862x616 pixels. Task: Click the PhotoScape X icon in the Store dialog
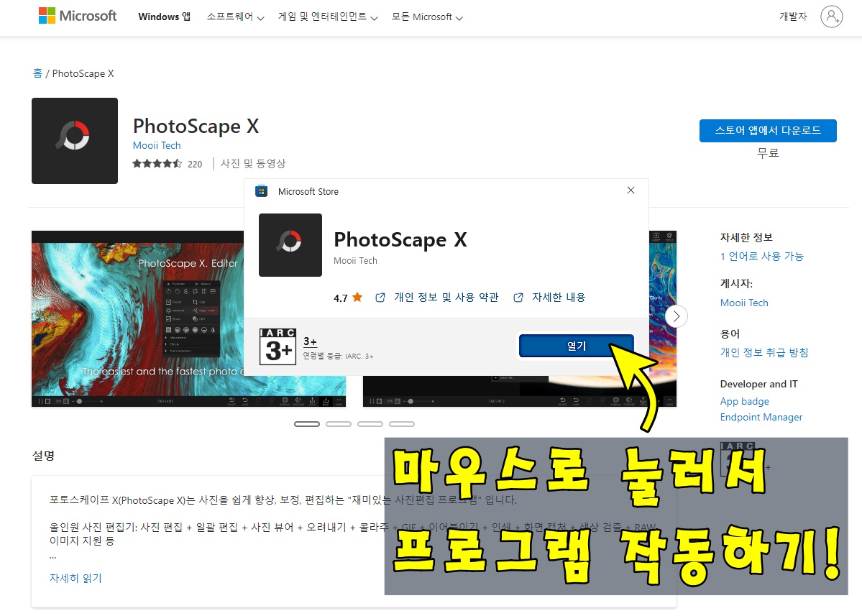290,245
